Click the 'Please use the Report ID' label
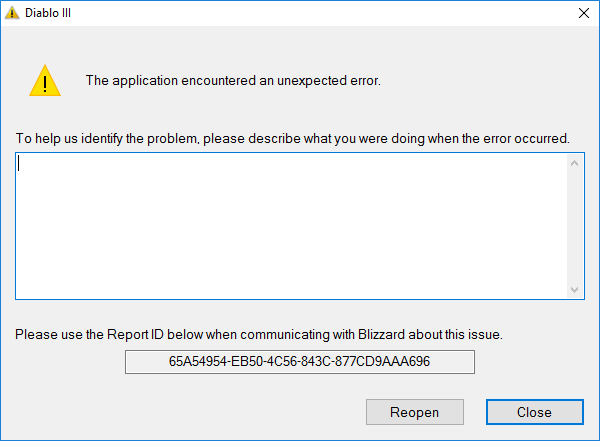The width and height of the screenshot is (600, 441). 259,335
